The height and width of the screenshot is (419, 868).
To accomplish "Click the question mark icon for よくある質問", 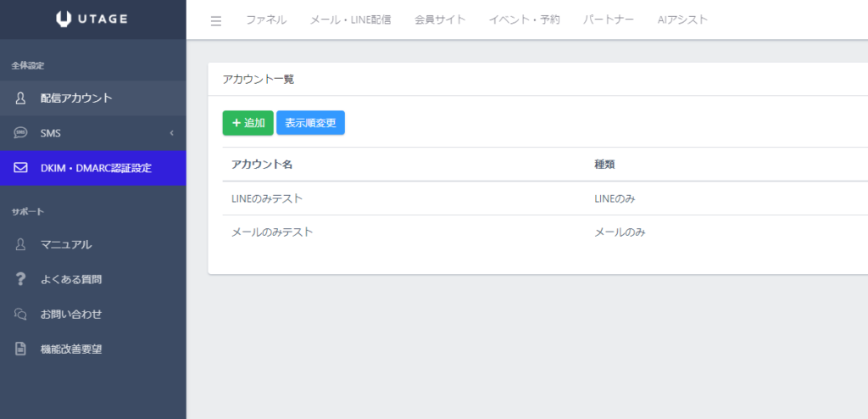I will [21, 279].
